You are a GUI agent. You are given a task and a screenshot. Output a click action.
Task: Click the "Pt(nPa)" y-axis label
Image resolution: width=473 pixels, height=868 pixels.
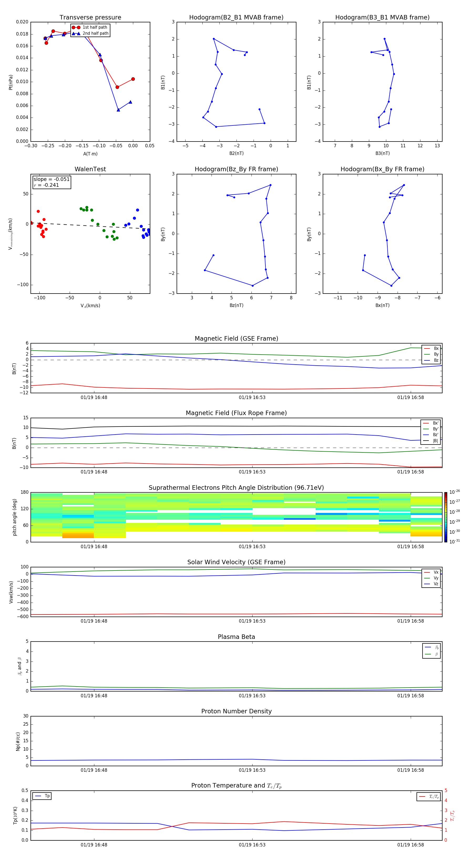[11, 82]
